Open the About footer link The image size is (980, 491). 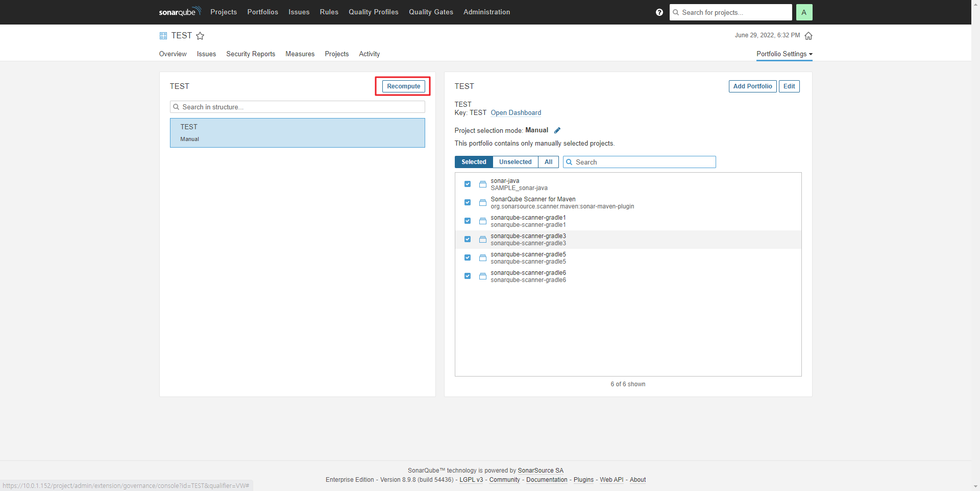(638, 480)
